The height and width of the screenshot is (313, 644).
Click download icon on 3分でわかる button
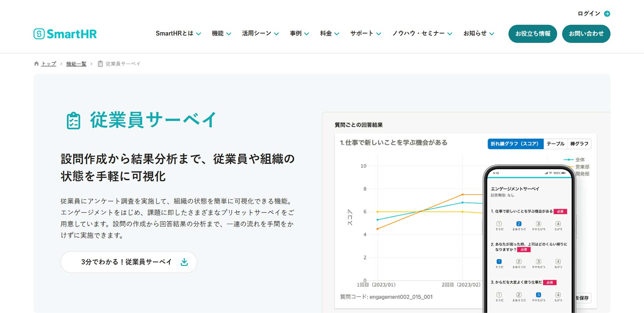tap(184, 262)
